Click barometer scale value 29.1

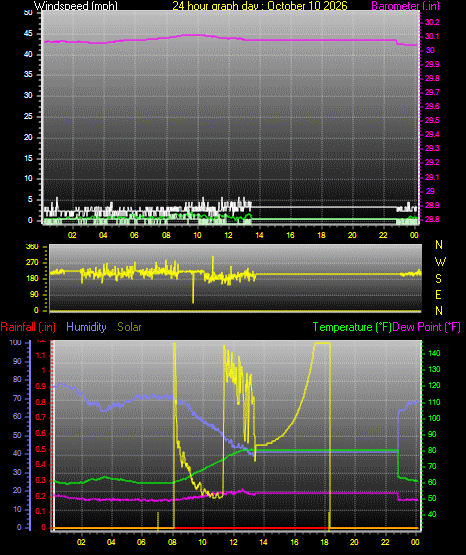[432, 177]
